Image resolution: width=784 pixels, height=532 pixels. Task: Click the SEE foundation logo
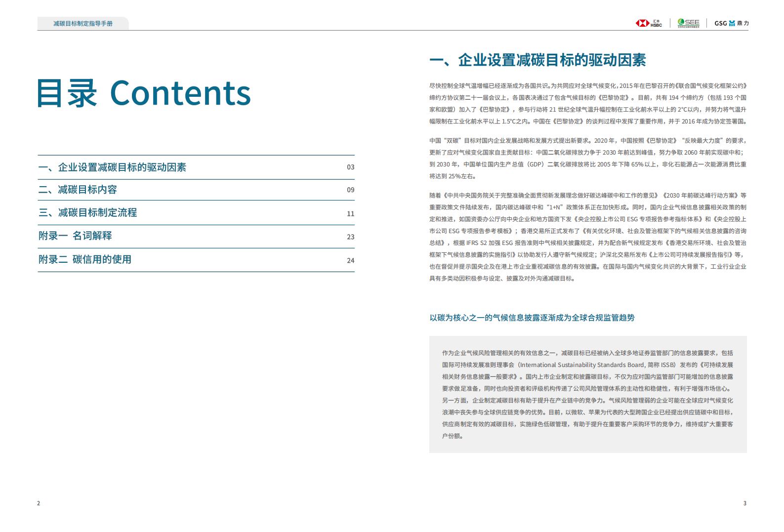click(x=689, y=23)
